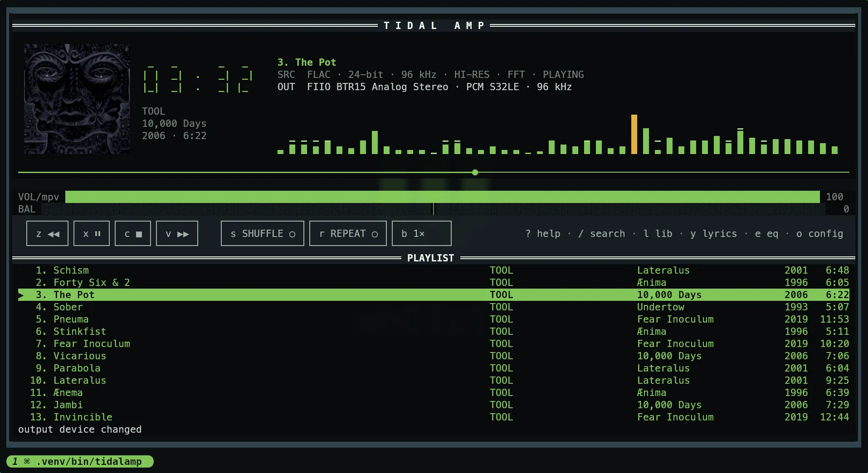This screenshot has height=473, width=868.
Task: Click the elapsed time digital clock display
Action: point(198,79)
